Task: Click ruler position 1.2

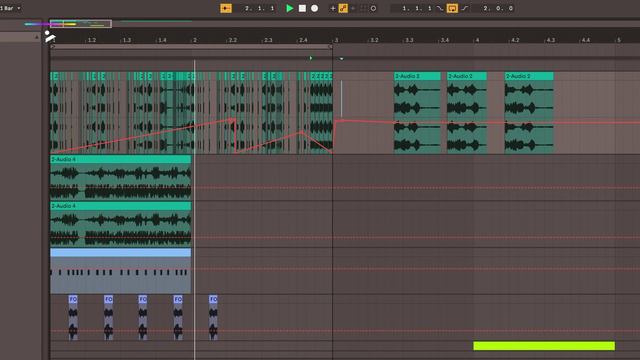Action: tap(91, 40)
